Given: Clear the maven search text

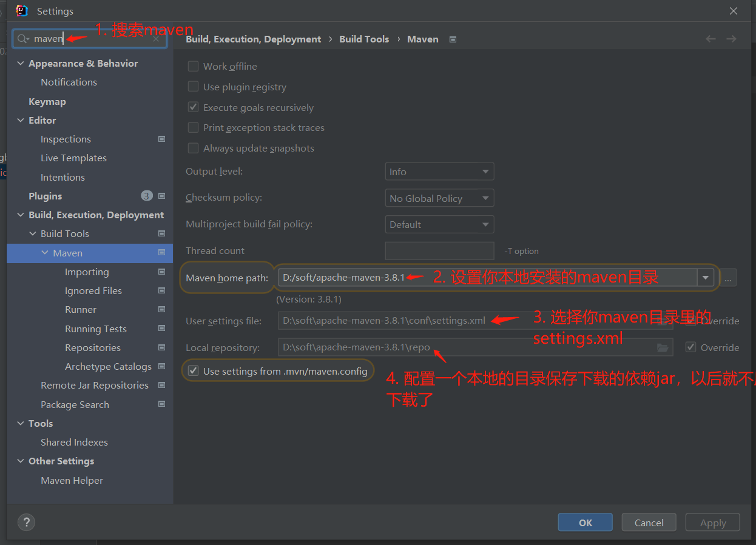Looking at the screenshot, I should (156, 39).
